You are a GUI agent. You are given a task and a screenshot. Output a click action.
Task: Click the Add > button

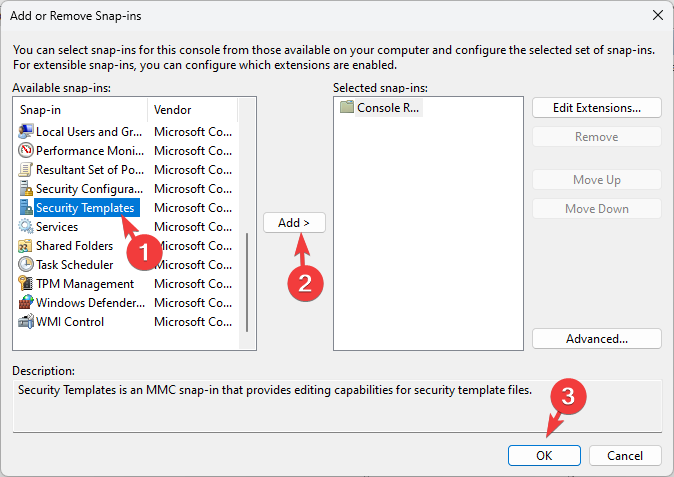(x=294, y=223)
